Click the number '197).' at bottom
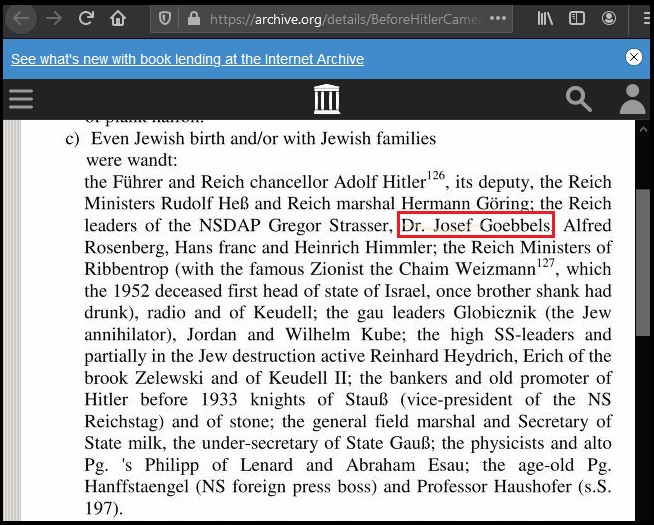This screenshot has width=654, height=525. [103, 508]
